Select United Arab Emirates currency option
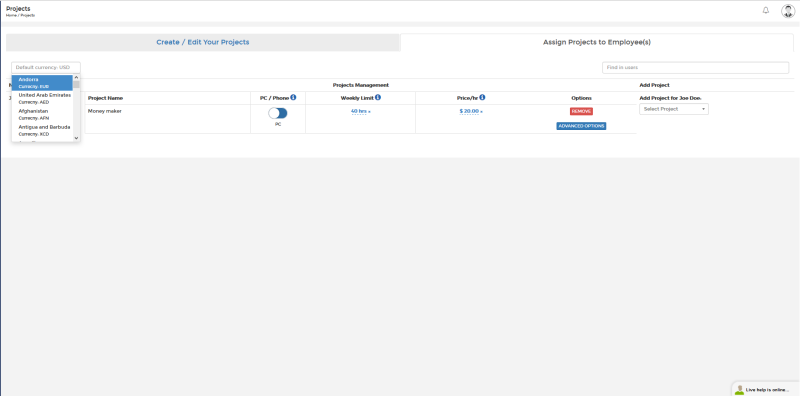800x396 pixels. 42,98
